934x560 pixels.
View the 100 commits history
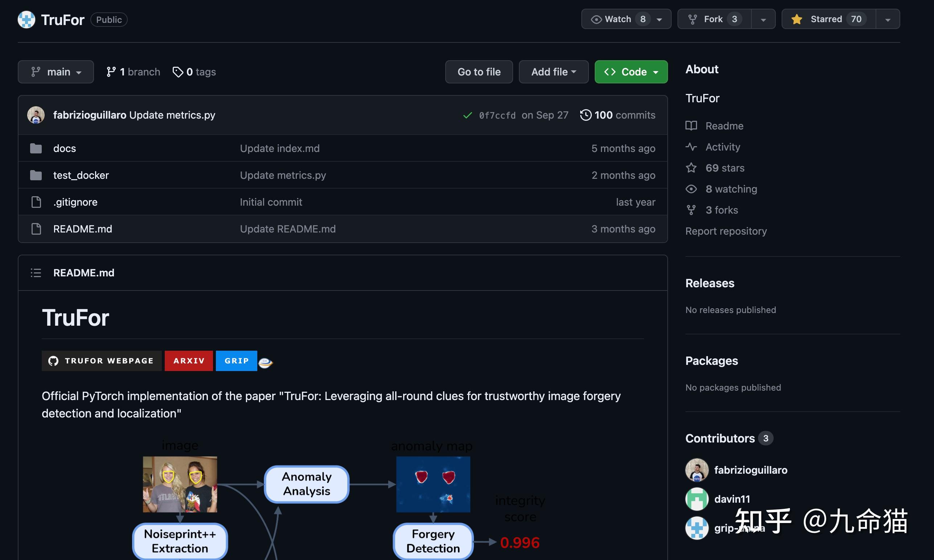[618, 115]
